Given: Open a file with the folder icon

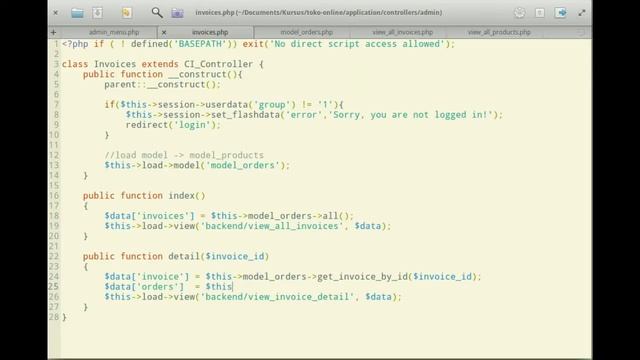Looking at the screenshot, I should pyautogui.click(x=77, y=13).
